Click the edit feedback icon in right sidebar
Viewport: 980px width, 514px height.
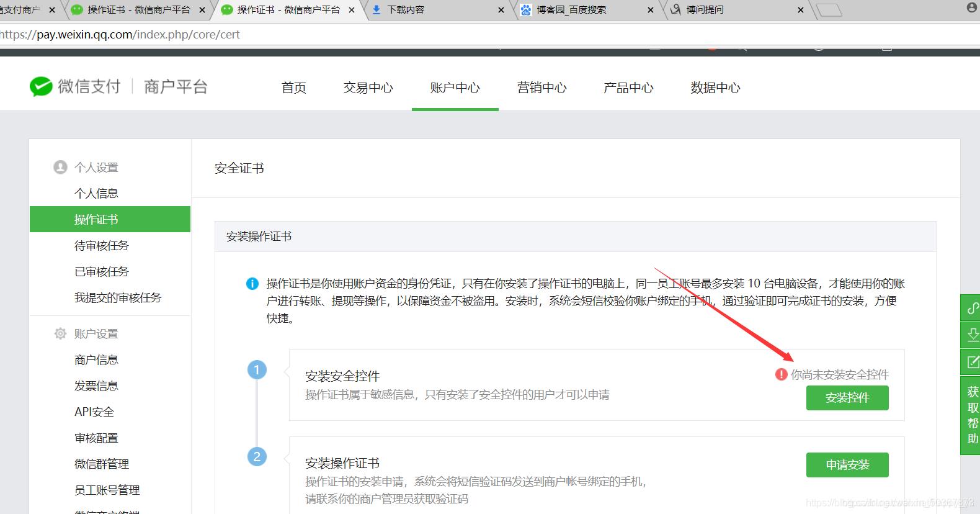pos(972,362)
